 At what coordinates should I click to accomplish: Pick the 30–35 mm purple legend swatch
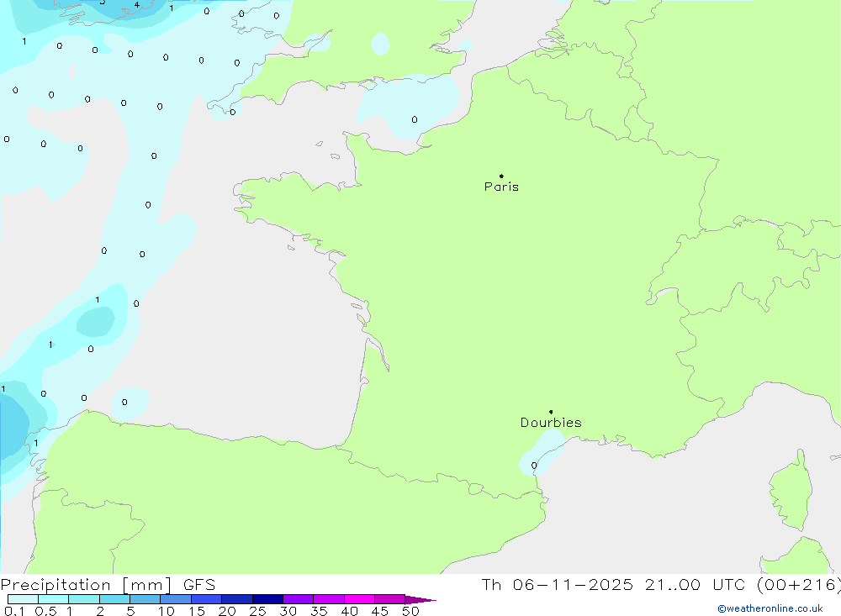(299, 599)
